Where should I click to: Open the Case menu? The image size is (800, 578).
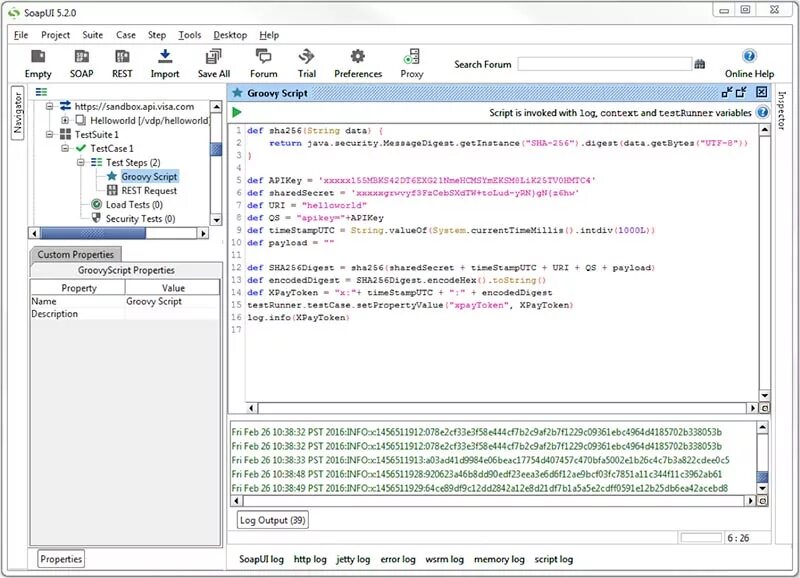pyautogui.click(x=126, y=35)
